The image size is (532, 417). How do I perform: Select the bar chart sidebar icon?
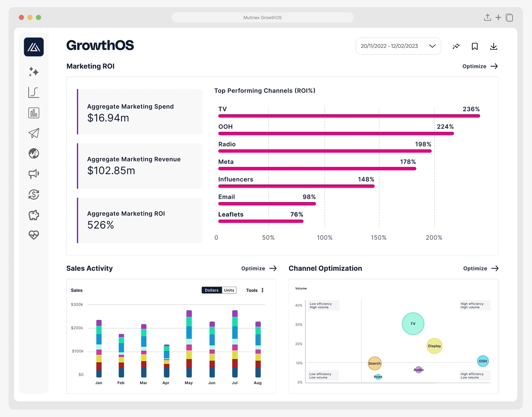pyautogui.click(x=34, y=113)
